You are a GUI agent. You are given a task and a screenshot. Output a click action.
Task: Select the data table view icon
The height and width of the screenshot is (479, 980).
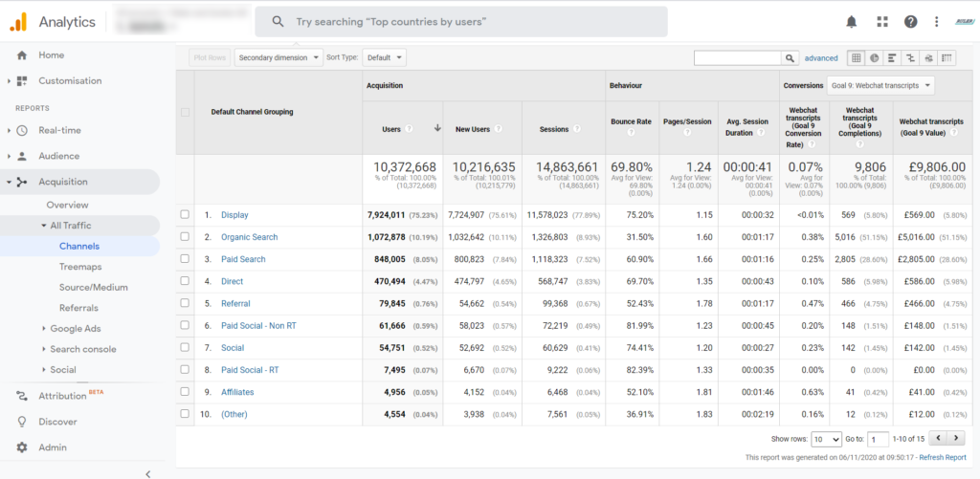(x=857, y=58)
